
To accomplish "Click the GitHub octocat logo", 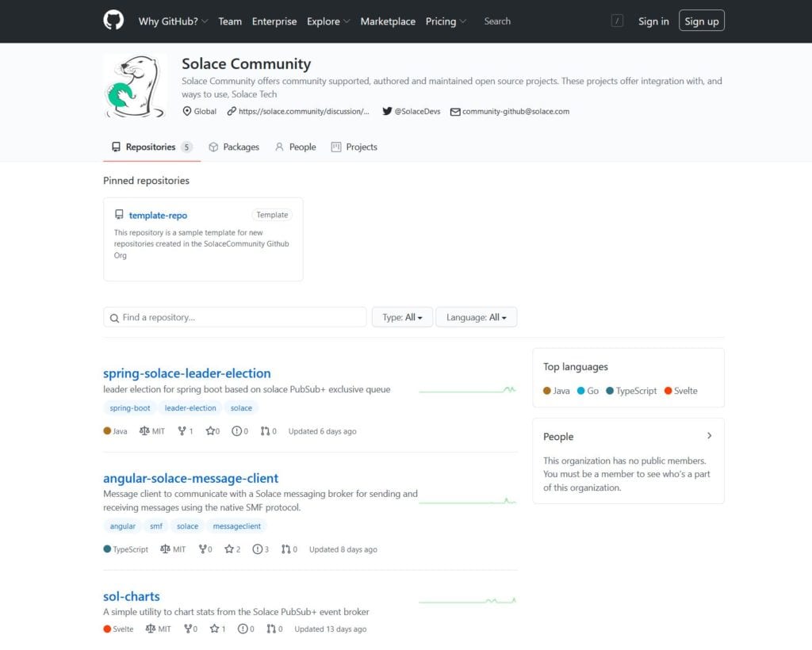I will pyautogui.click(x=113, y=21).
